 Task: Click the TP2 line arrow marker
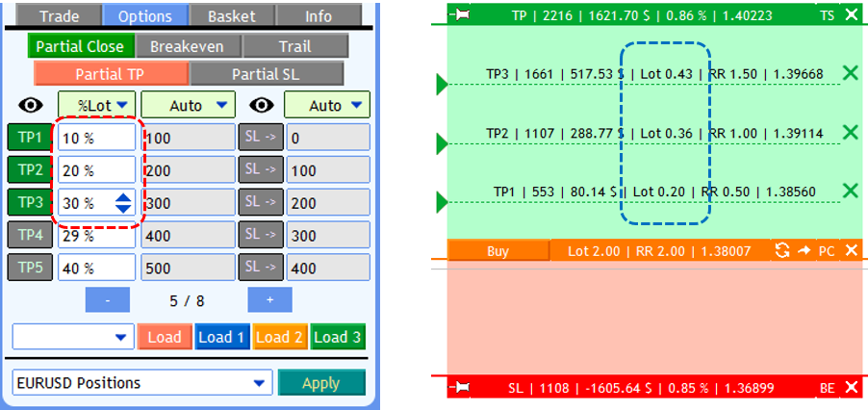pos(442,143)
